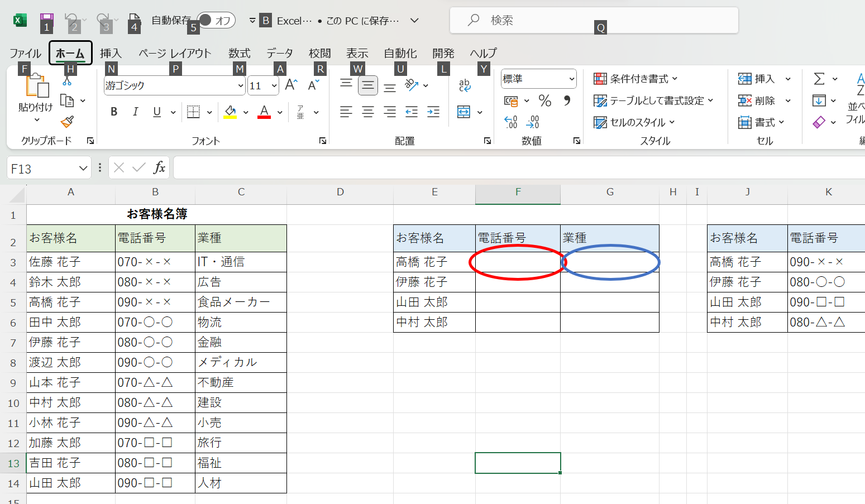The image size is (865, 504).
Task: Click the お客様名簿 title cell
Action: point(157,214)
